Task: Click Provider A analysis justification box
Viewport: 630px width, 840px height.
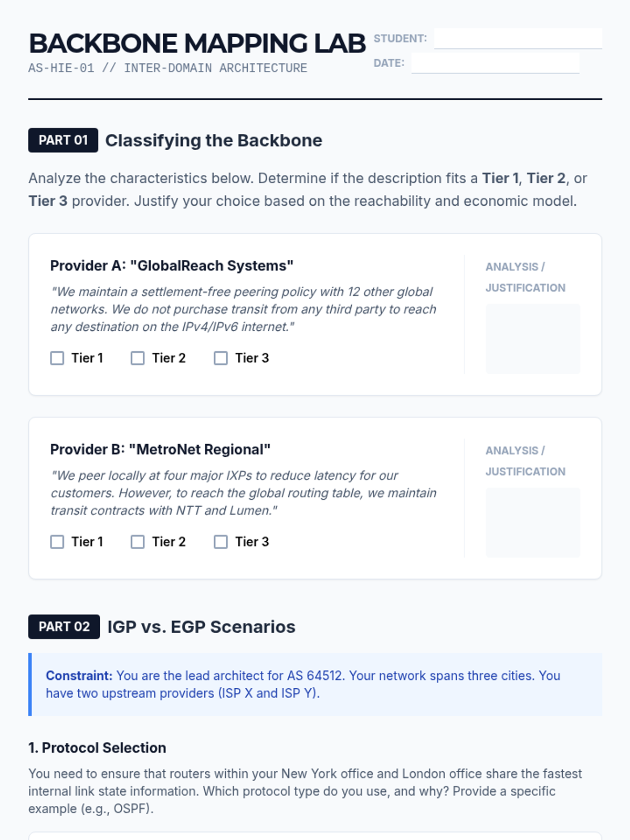Action: click(x=533, y=339)
